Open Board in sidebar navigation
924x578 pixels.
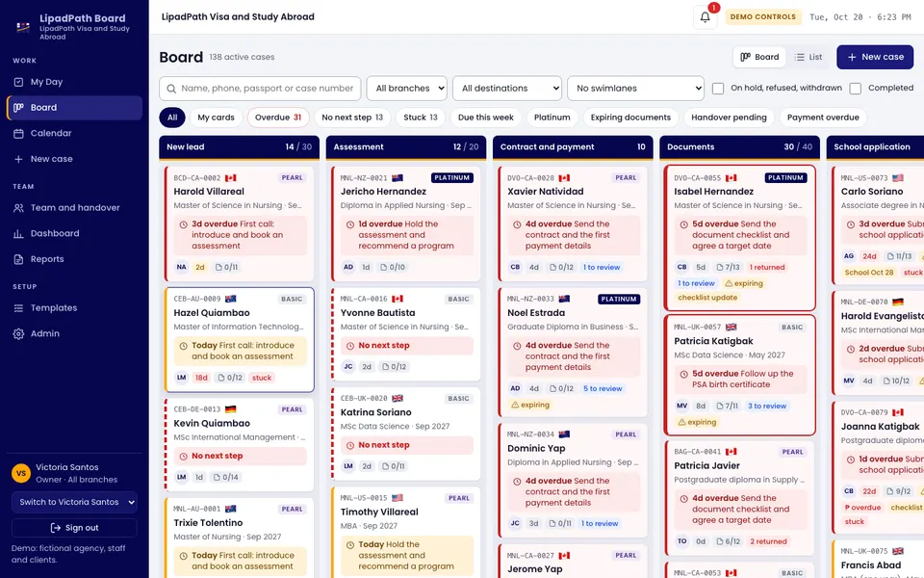click(74, 108)
